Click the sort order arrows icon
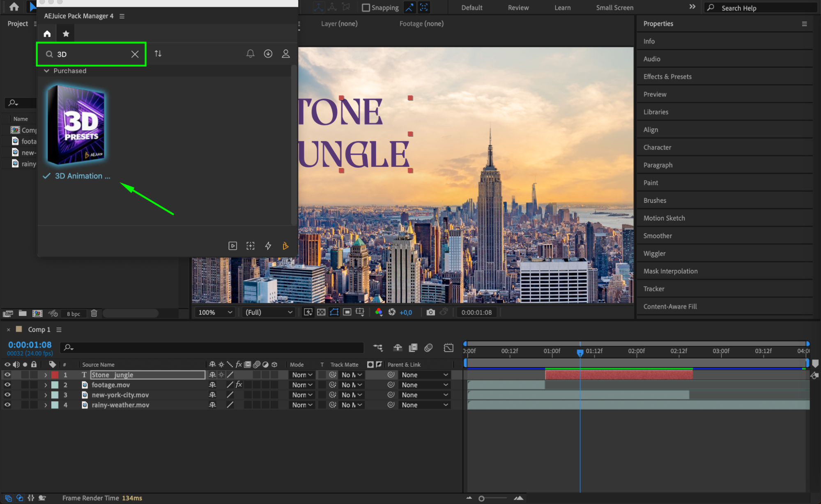The height and width of the screenshot is (504, 821). tap(158, 54)
